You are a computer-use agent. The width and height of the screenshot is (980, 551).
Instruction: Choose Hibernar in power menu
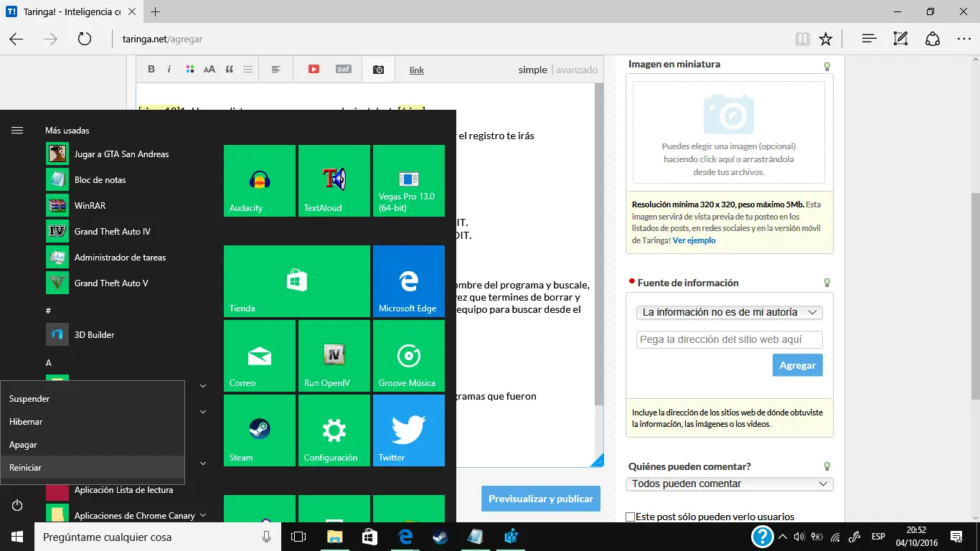pyautogui.click(x=93, y=422)
